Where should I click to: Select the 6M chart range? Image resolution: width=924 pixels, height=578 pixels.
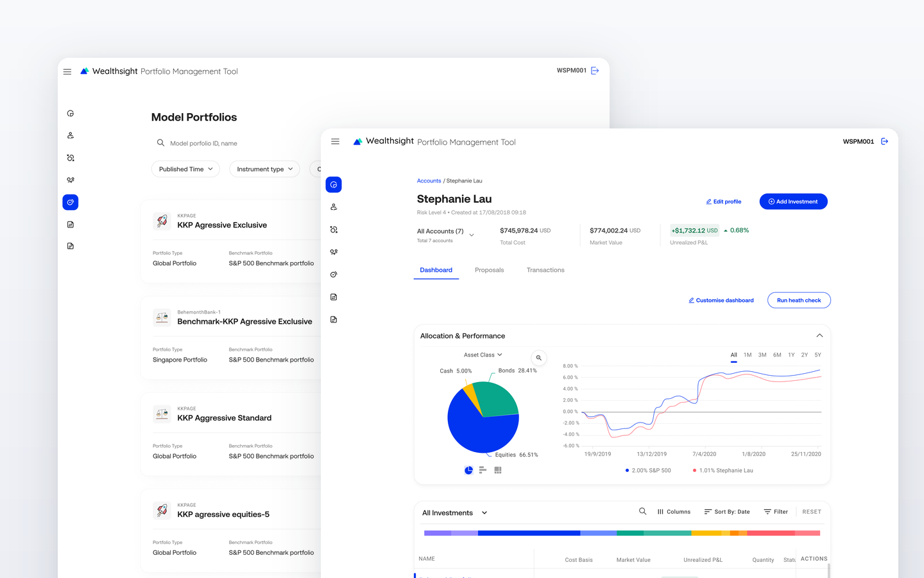(777, 355)
